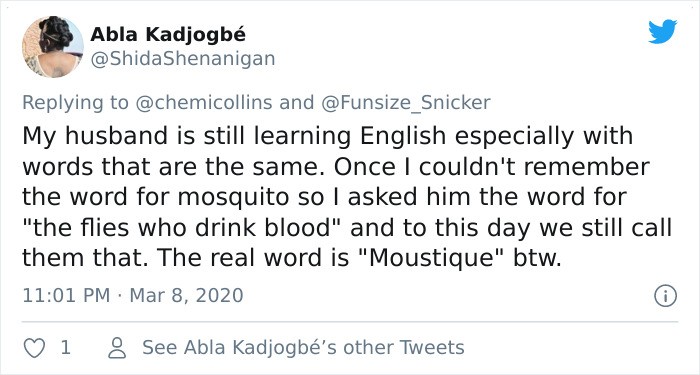Image resolution: width=700 pixels, height=375 pixels.
Task: Click the person silhouette icon
Action: tap(117, 348)
